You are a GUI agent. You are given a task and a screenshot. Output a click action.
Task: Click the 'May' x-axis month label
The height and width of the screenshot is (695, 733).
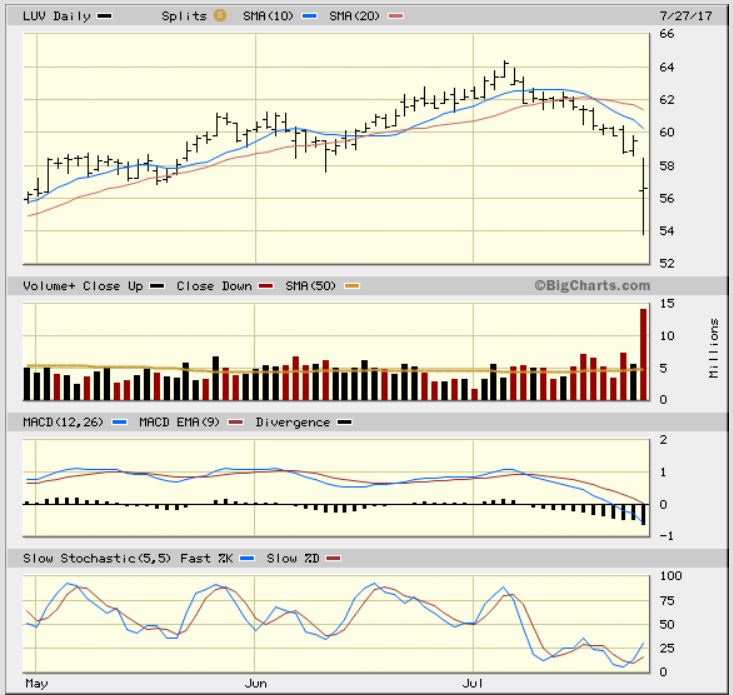click(36, 684)
